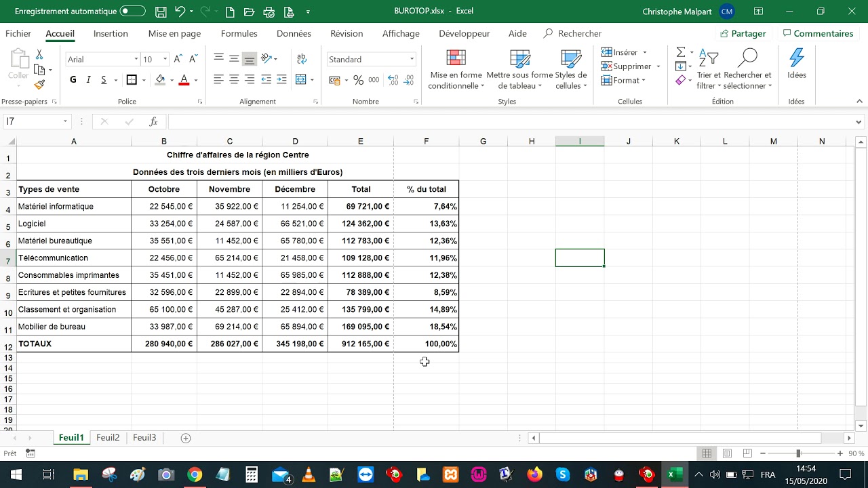Expand Mise en forme conditionnelle menu
868x488 pixels.
click(x=455, y=70)
